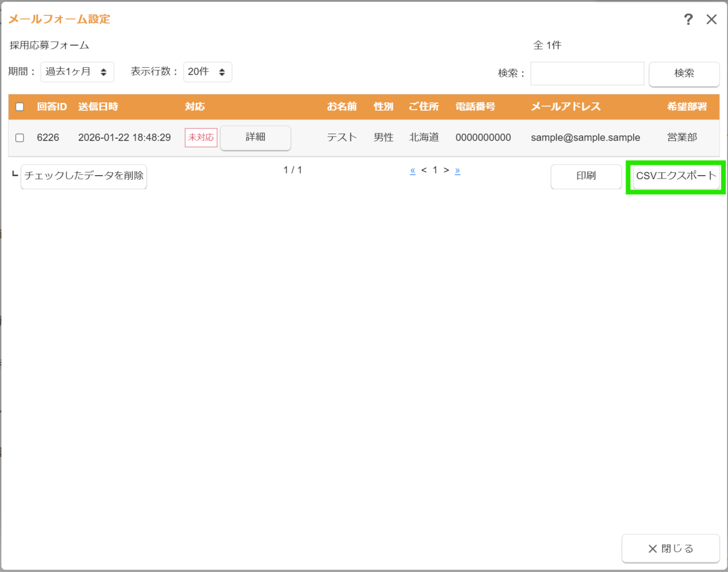Check the select-all checkbox in the table header
The width and height of the screenshot is (728, 572).
19,106
